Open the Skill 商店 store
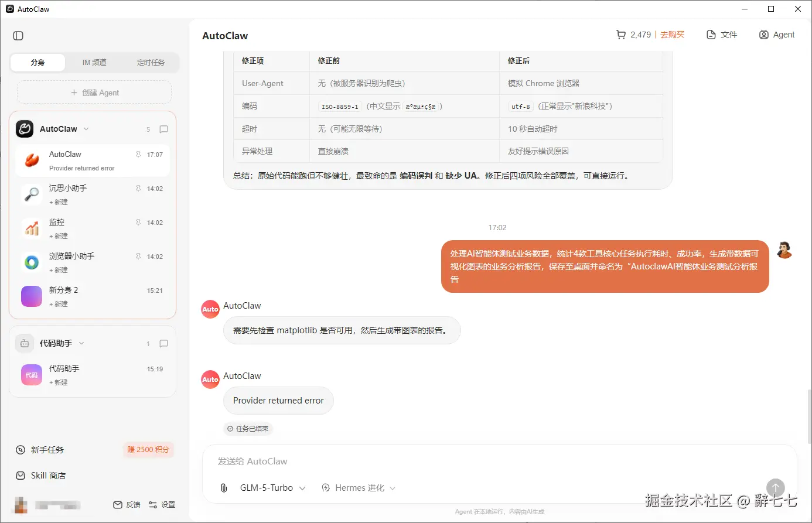Image resolution: width=812 pixels, height=523 pixels. [x=40, y=476]
